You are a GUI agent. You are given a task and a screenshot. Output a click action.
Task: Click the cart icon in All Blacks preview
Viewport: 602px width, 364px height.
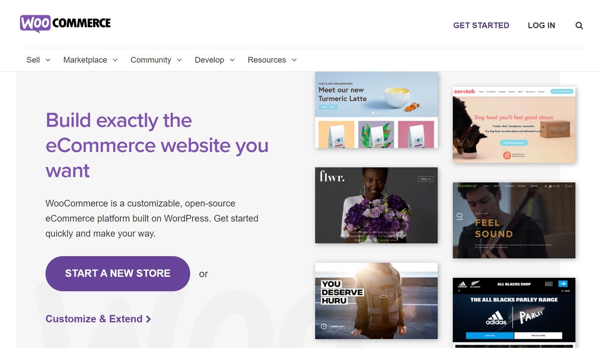coord(563,284)
